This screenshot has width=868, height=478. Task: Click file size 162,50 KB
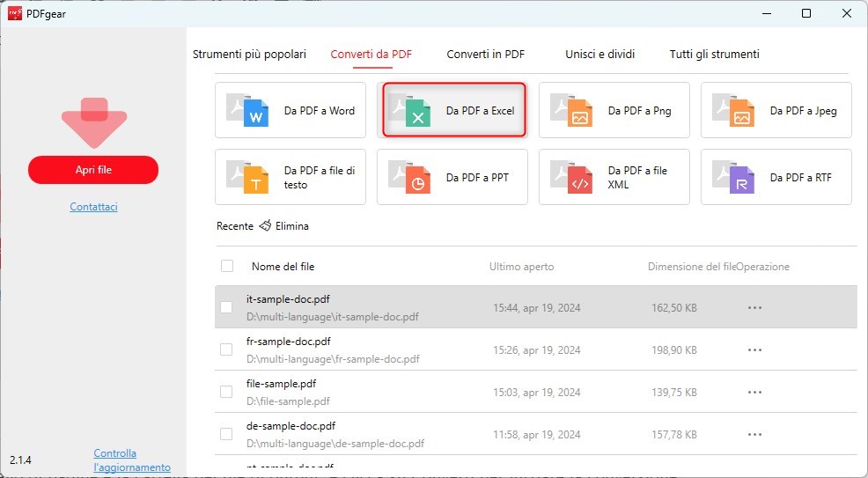pyautogui.click(x=673, y=307)
